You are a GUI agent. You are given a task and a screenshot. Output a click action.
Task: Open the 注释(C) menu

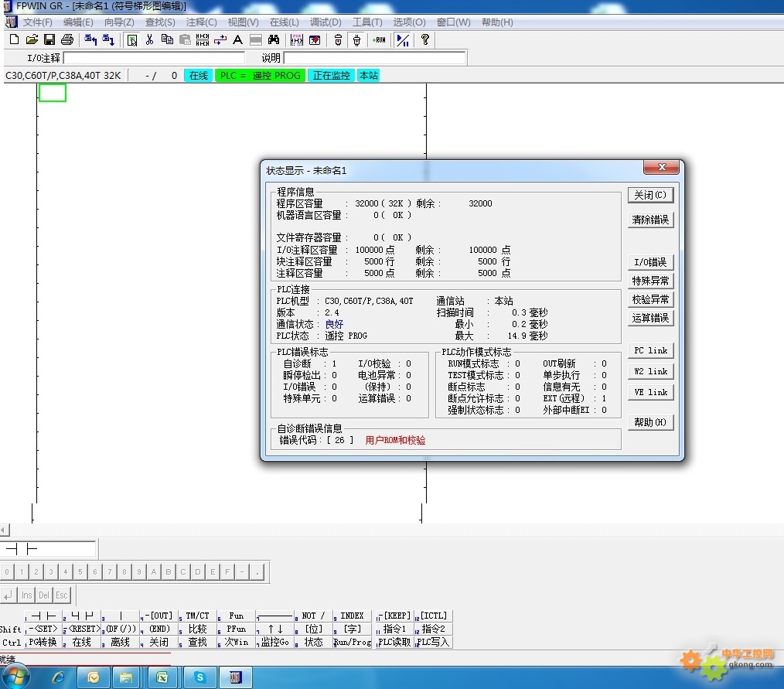click(x=202, y=22)
